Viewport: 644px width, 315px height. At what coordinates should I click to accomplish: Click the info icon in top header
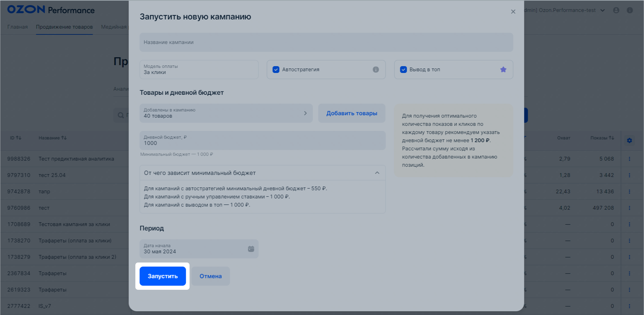(630, 10)
